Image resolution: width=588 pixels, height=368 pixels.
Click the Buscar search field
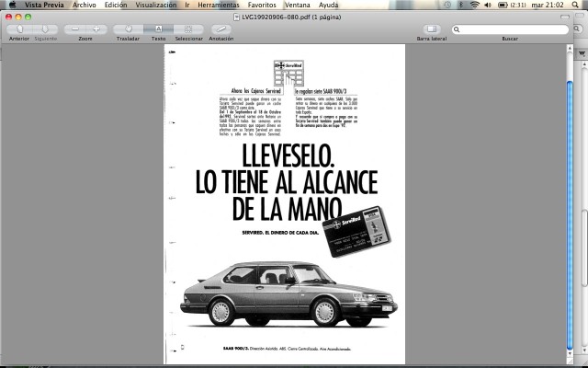click(x=511, y=29)
